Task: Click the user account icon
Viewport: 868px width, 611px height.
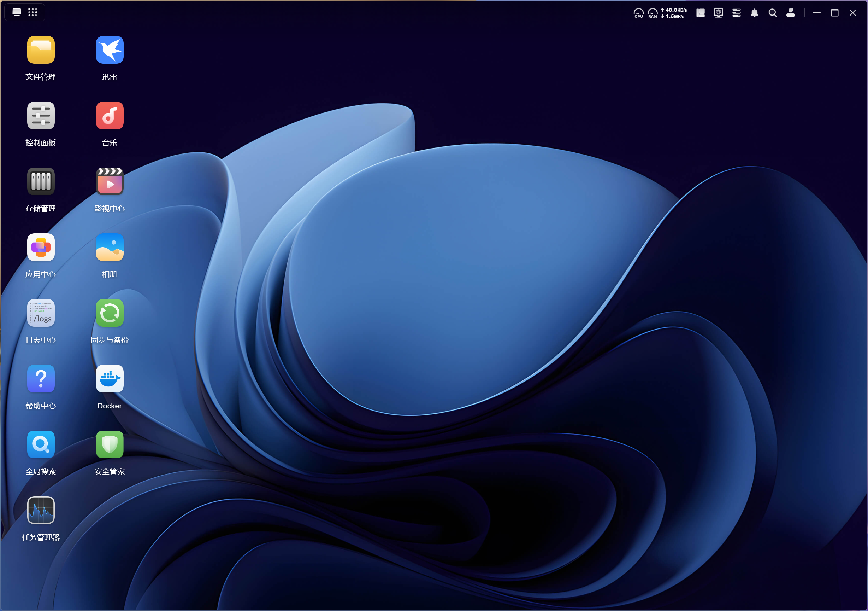Action: click(790, 13)
